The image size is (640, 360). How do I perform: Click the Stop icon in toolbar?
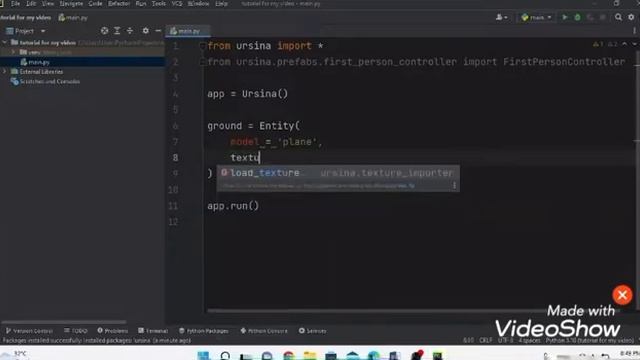pyautogui.click(x=603, y=18)
